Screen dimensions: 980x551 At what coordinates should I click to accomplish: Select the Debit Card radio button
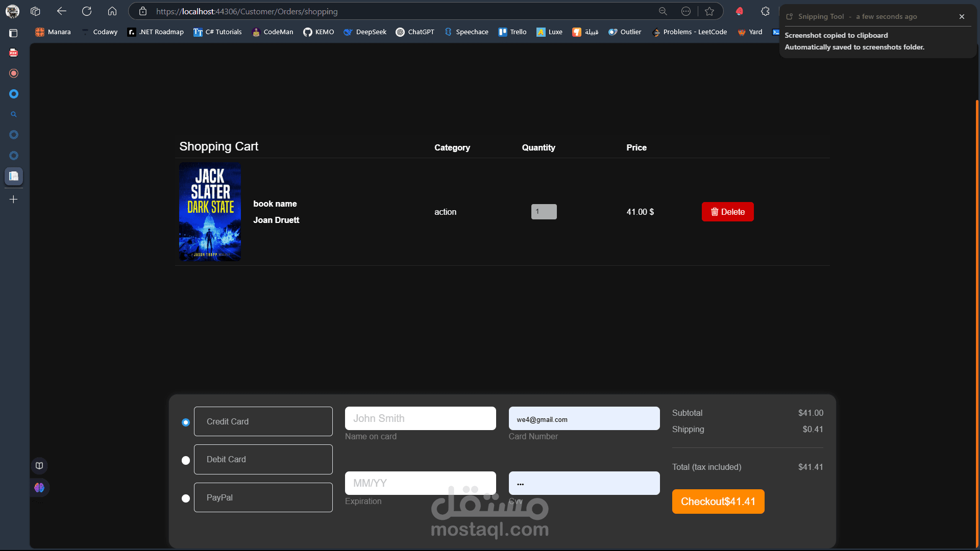186,460
